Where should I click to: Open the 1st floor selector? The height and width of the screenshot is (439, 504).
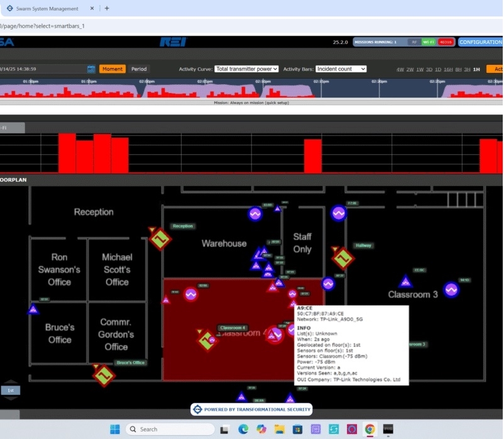click(11, 391)
